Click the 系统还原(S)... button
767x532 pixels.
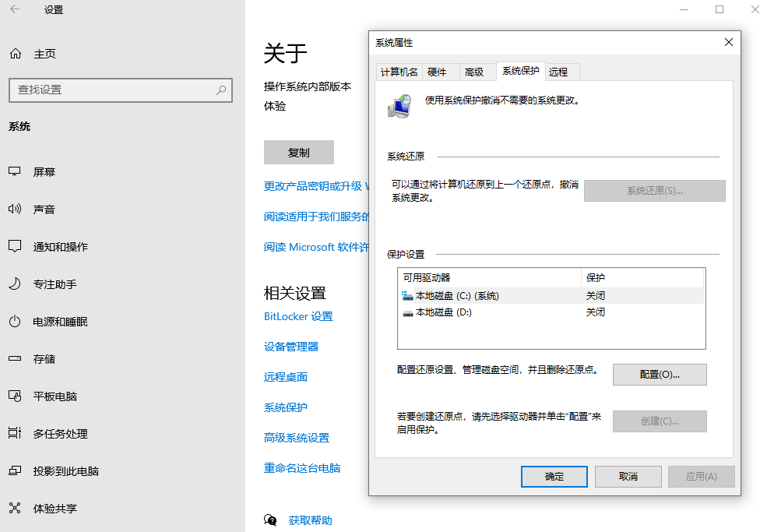(x=655, y=190)
